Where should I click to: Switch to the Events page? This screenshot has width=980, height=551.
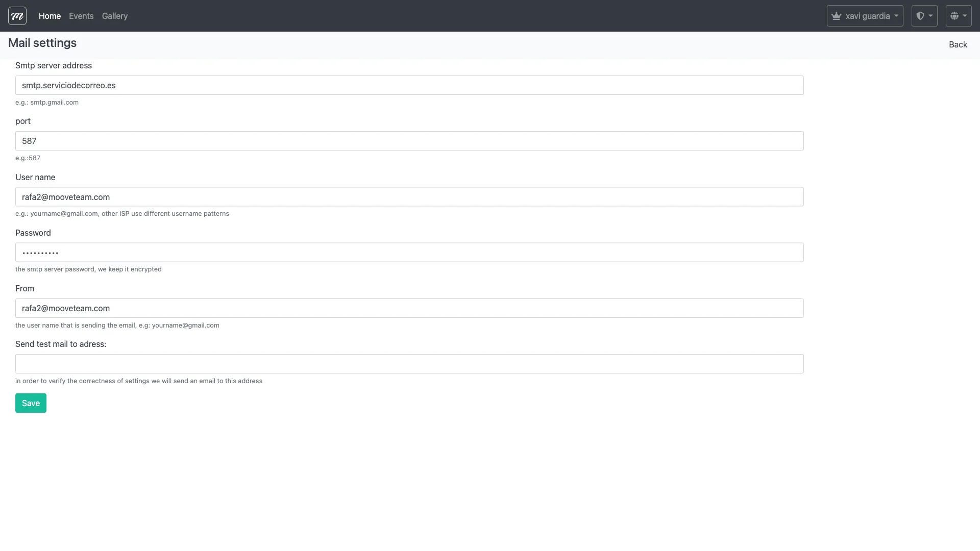tap(81, 16)
